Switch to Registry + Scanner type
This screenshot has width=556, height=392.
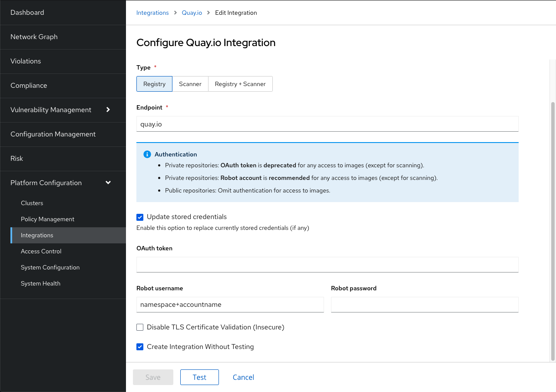click(x=240, y=83)
